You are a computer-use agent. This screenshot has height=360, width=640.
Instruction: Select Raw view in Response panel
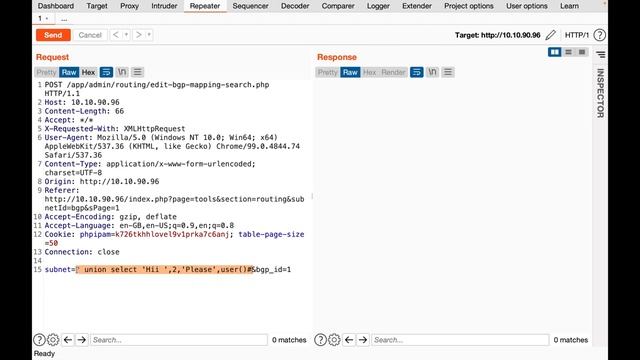click(350, 72)
